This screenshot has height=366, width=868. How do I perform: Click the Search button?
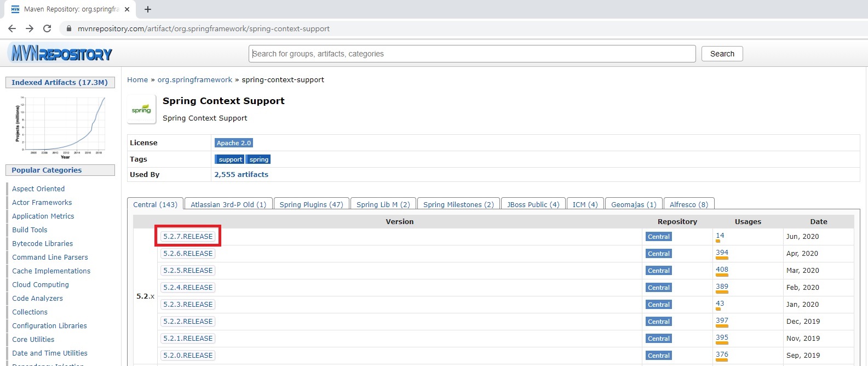[722, 54]
